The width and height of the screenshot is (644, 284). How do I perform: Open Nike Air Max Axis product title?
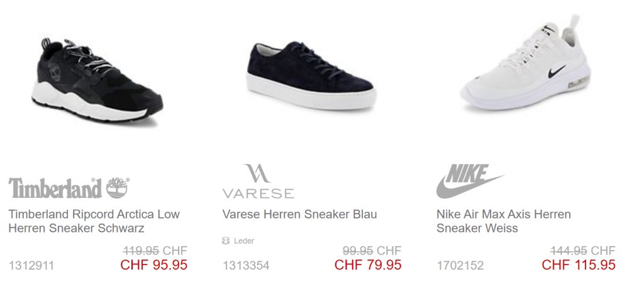pos(504,221)
